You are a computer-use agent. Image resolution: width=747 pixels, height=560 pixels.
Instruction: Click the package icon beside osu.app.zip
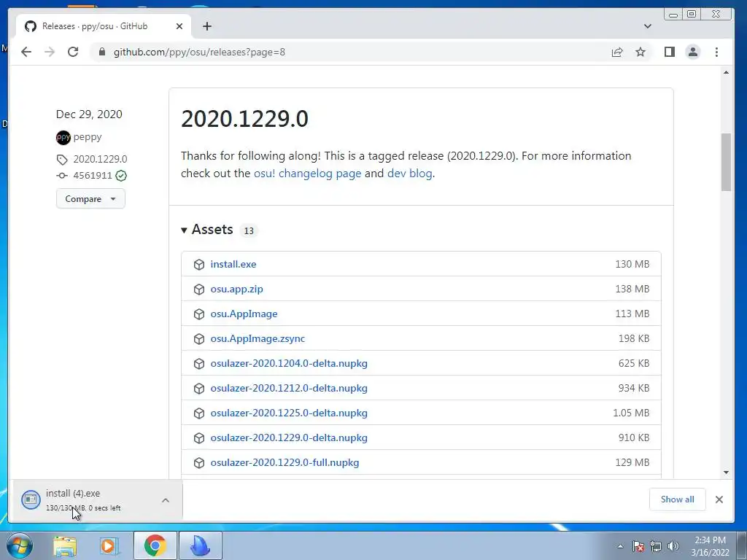(x=199, y=289)
